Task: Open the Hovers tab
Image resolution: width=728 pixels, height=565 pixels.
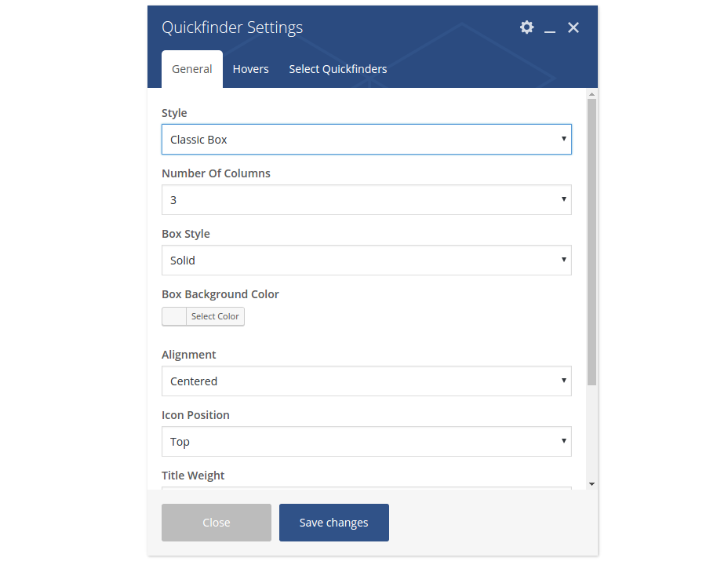Action: pyautogui.click(x=250, y=69)
